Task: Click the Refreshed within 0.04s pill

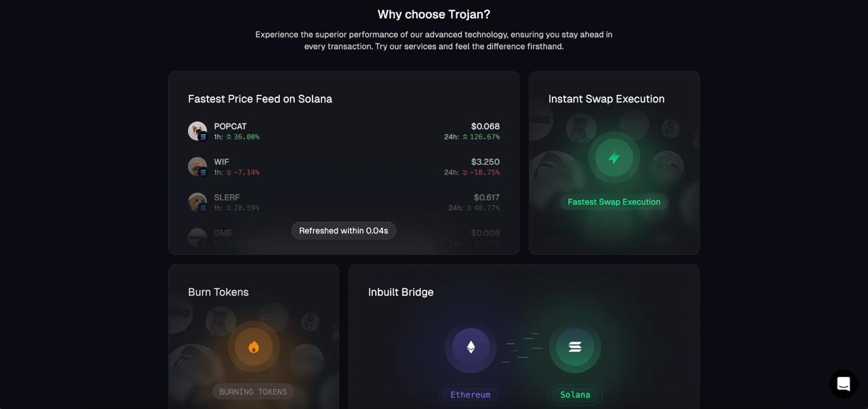Action: 344,231
